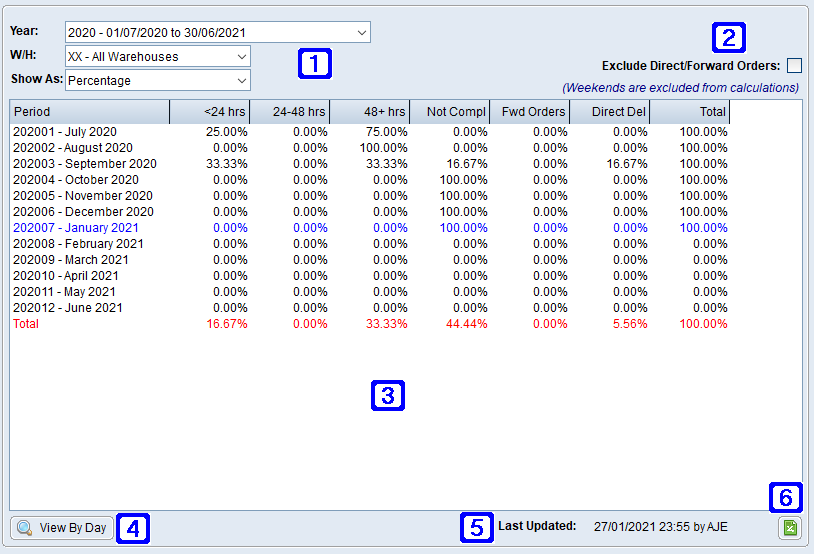Screen dimensions: 814x554
Task: Click the Total column header
Action: tap(689, 112)
